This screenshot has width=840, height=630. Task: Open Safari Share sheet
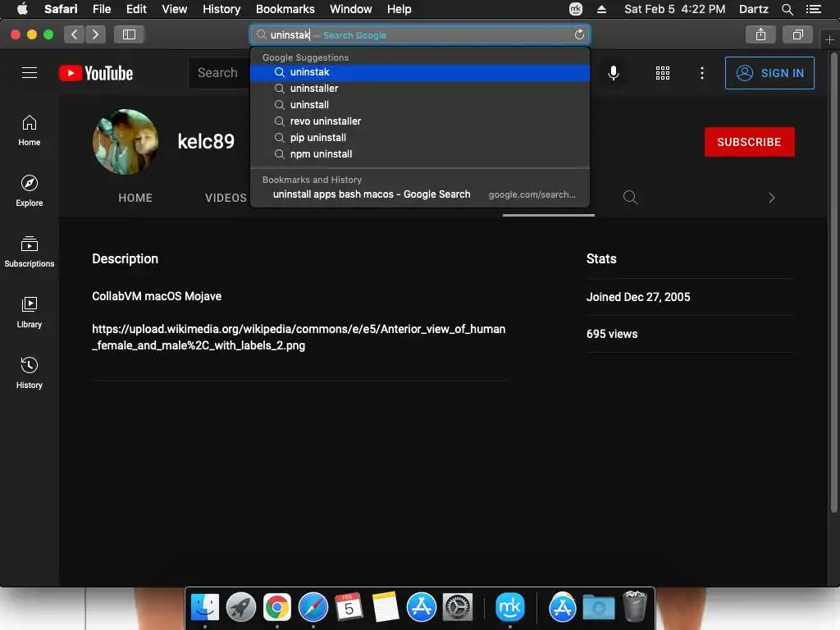(x=760, y=34)
